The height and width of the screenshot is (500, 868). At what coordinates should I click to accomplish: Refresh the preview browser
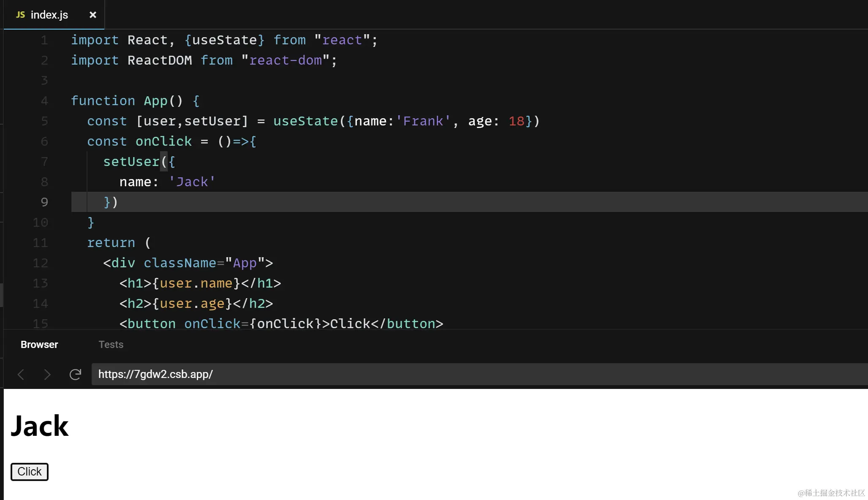(75, 374)
